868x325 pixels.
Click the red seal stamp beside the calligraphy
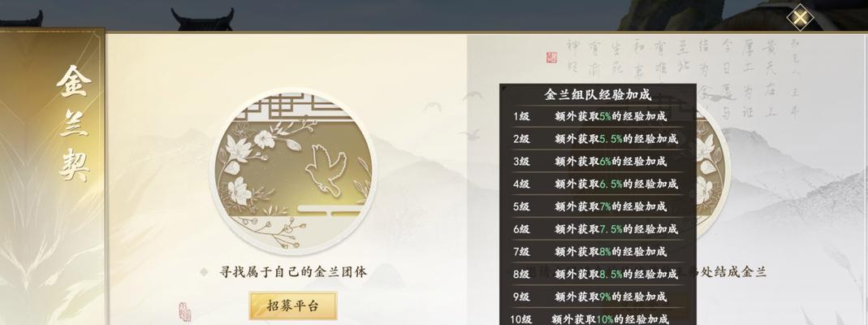[551, 58]
